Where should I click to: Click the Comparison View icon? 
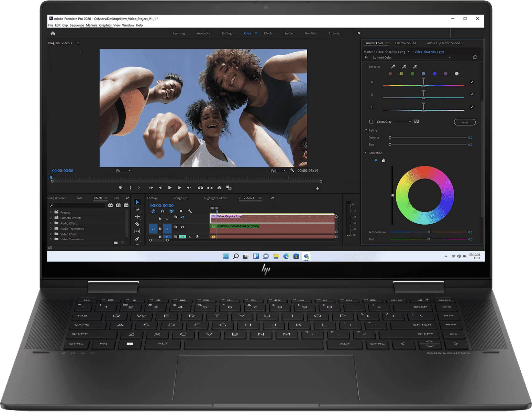(229, 188)
